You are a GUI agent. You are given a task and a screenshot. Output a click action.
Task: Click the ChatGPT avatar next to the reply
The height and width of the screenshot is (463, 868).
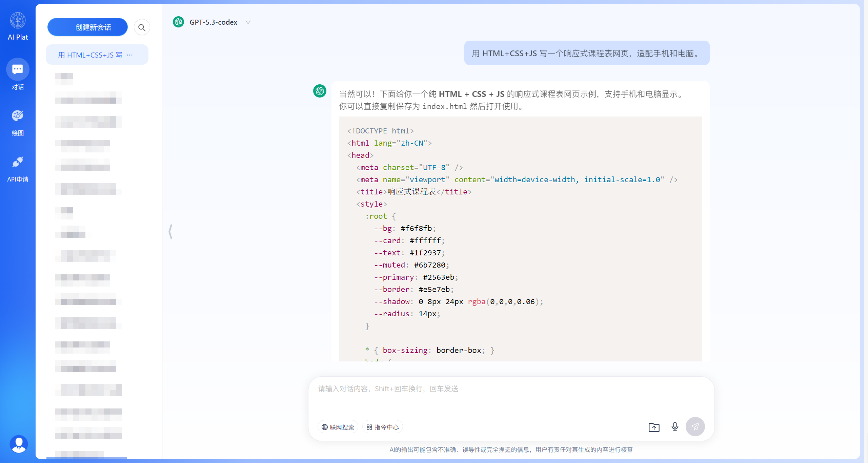[319, 91]
